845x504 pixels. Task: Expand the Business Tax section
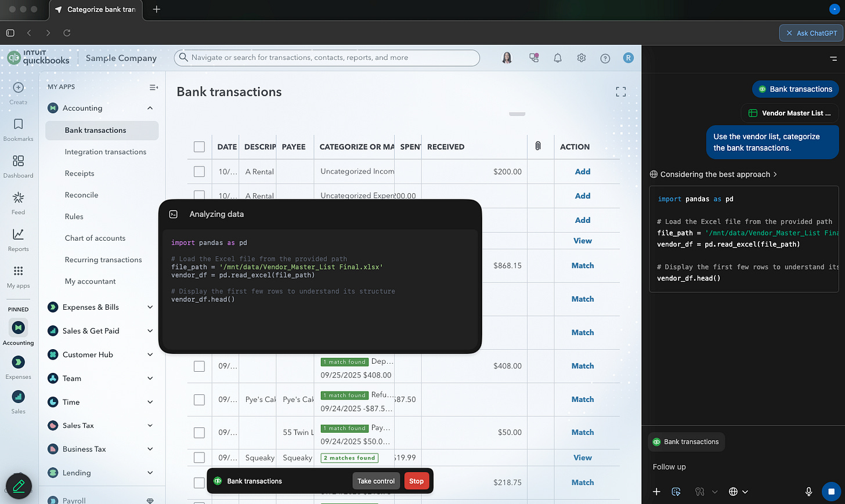(150, 449)
